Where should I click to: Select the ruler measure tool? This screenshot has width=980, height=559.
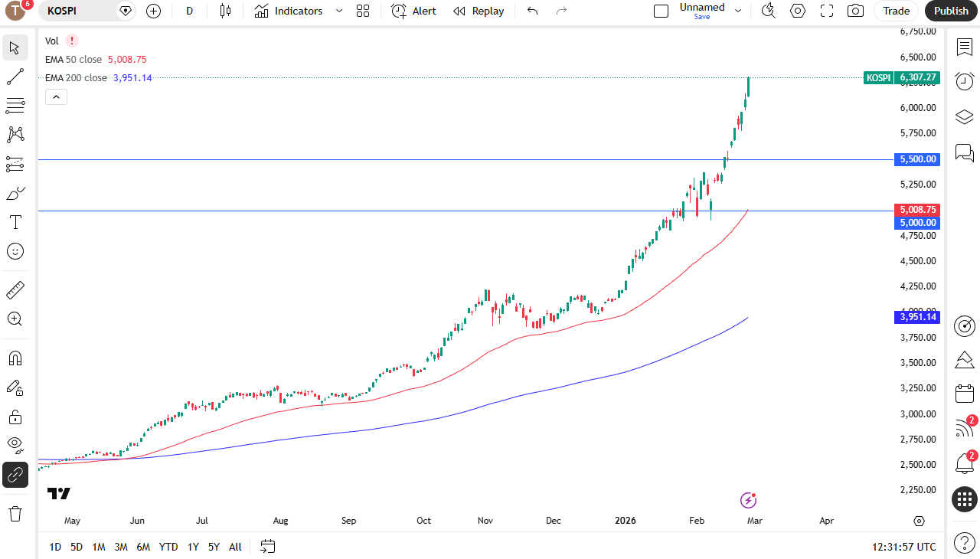tap(15, 290)
